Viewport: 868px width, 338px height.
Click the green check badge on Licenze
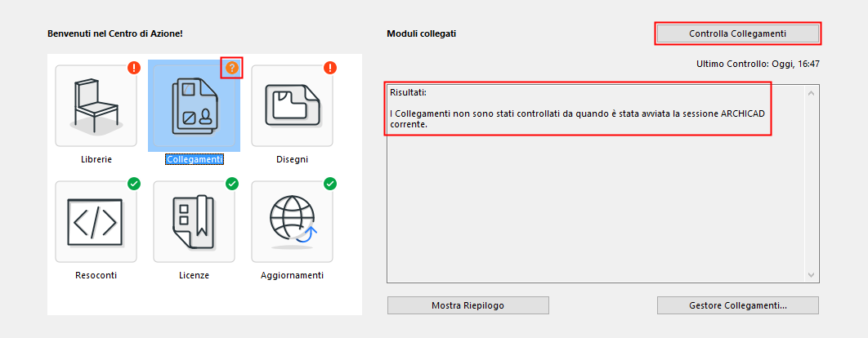point(232,184)
